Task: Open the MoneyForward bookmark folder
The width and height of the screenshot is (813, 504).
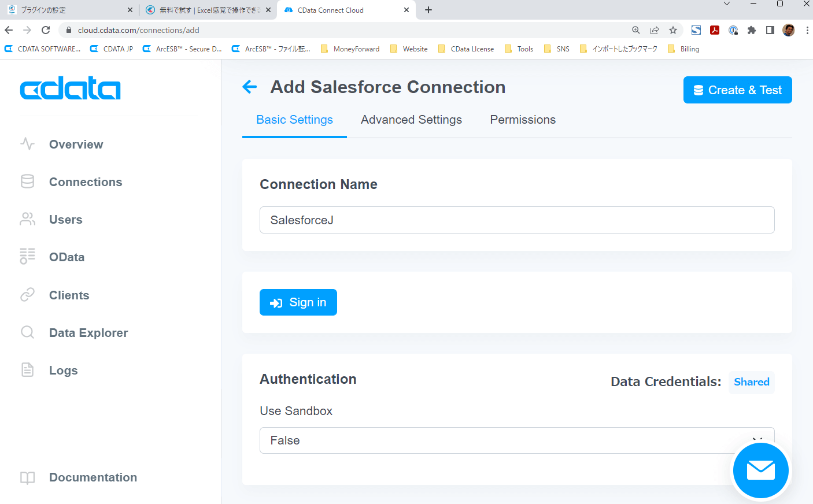Action: coord(350,49)
